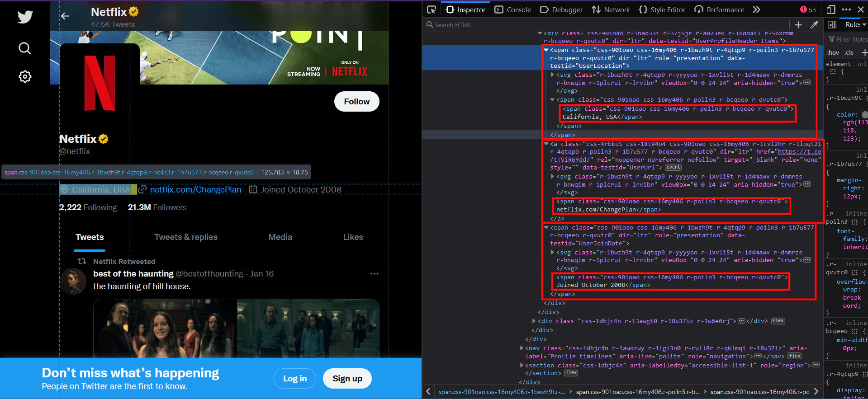Focus the Filter Styles field
Image resolution: width=868 pixels, height=399 pixels.
(x=848, y=39)
